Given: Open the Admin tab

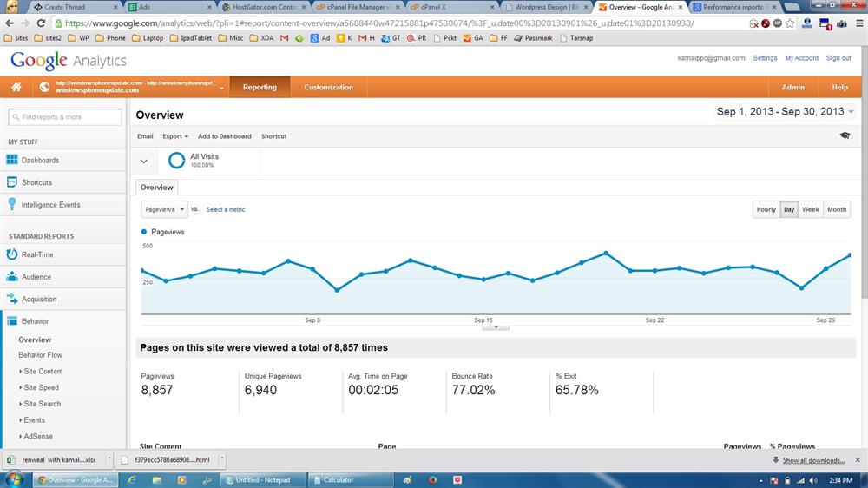Looking at the screenshot, I should tap(792, 87).
